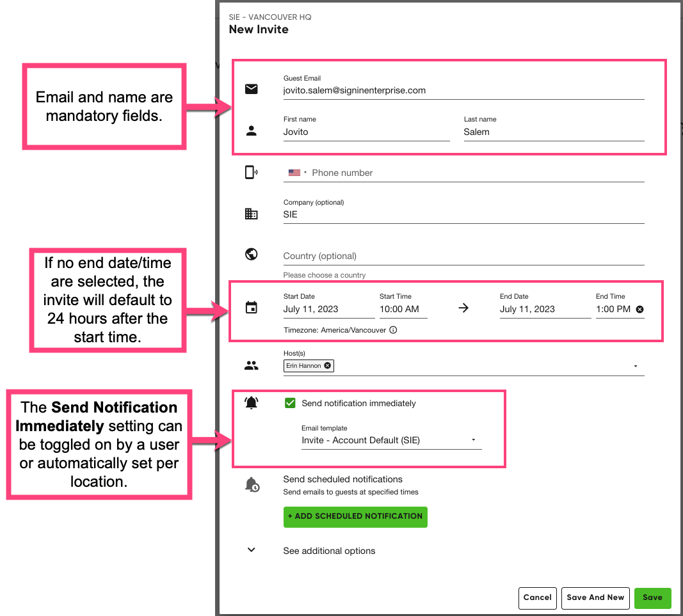Clear the End Time with the X icon
Viewport: 683px width, 616px height.
pos(639,309)
